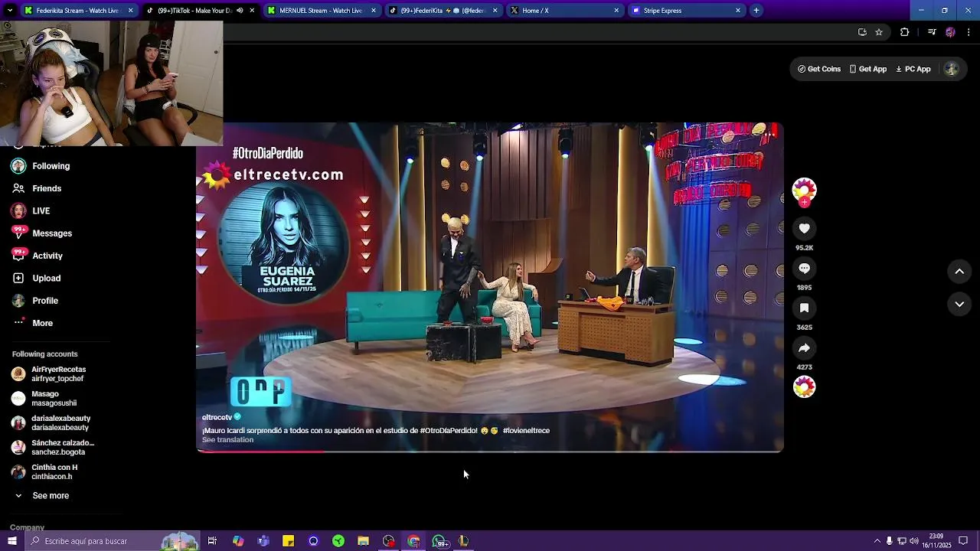Image resolution: width=980 pixels, height=551 pixels.
Task: Open the eltrecetv username link on video
Action: coord(217,417)
